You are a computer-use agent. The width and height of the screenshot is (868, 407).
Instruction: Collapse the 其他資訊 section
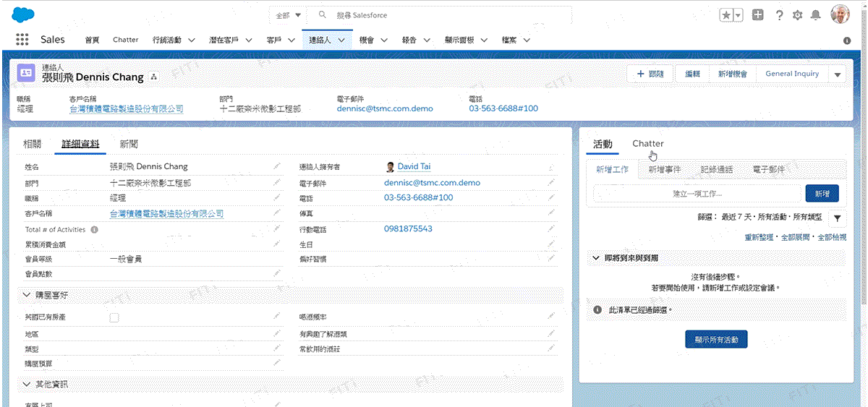[x=27, y=384]
